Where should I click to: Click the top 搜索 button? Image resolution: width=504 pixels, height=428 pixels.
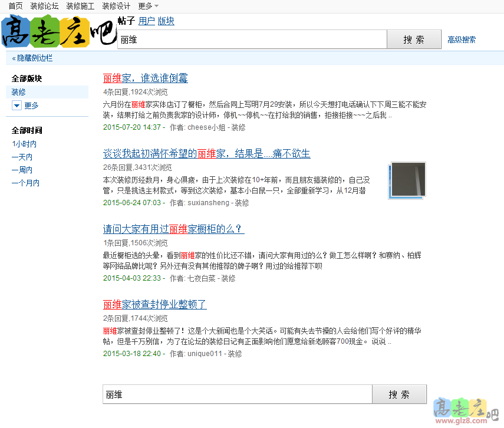(x=413, y=39)
